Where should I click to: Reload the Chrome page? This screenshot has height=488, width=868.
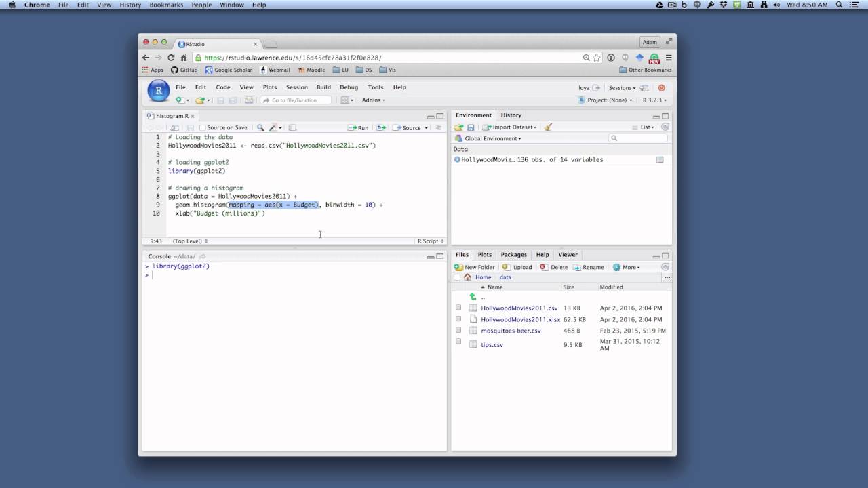[171, 58]
